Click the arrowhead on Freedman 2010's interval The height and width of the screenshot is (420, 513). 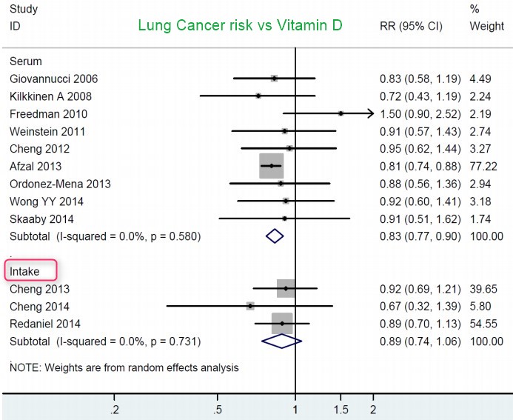pos(370,113)
